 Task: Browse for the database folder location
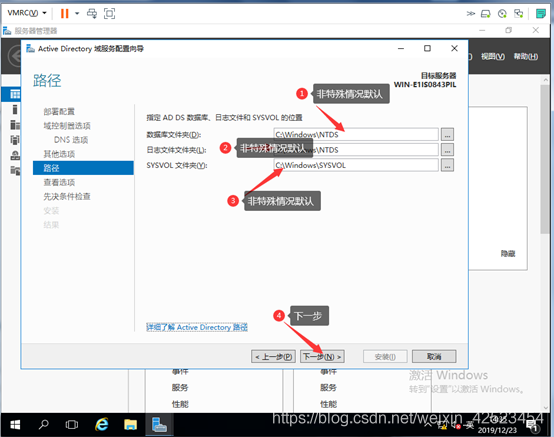pyautogui.click(x=447, y=135)
